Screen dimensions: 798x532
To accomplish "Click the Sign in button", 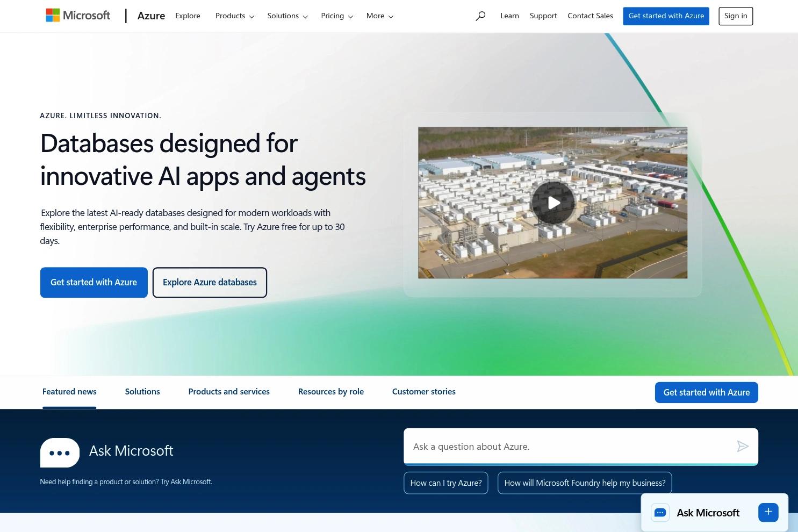I will 736,16.
